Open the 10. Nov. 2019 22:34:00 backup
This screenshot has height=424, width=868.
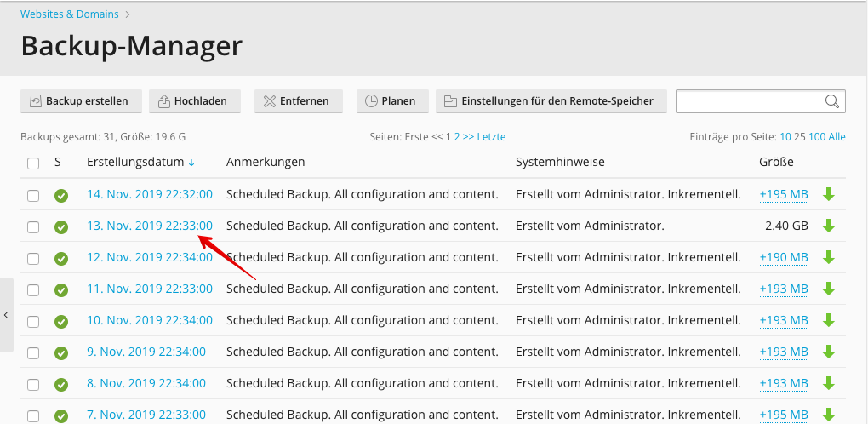pyautogui.click(x=150, y=320)
